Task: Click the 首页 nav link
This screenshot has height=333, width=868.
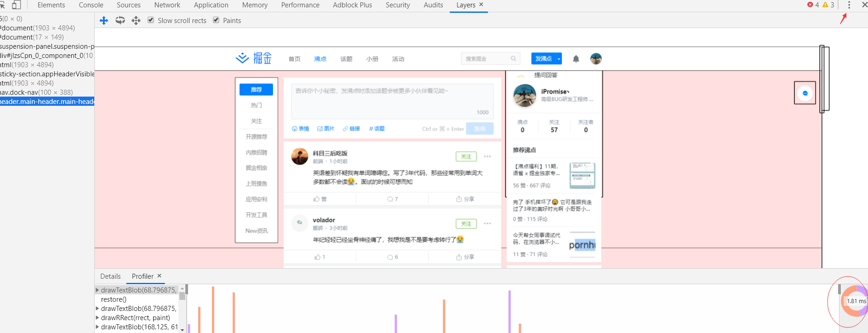Action: click(x=294, y=59)
